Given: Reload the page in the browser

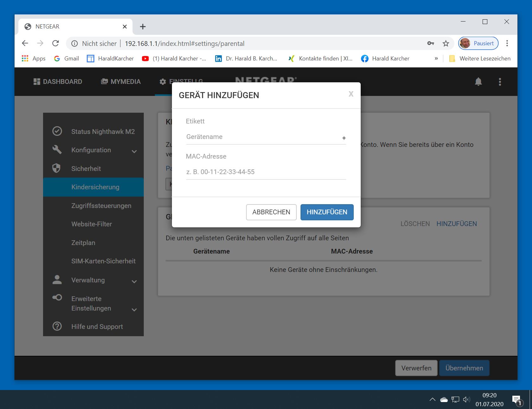Looking at the screenshot, I should pyautogui.click(x=56, y=43).
